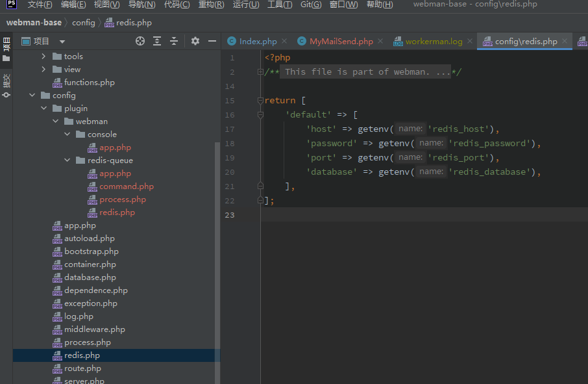The image size is (588, 384).
Task: Select app.php under redis-queue folder
Action: click(115, 173)
